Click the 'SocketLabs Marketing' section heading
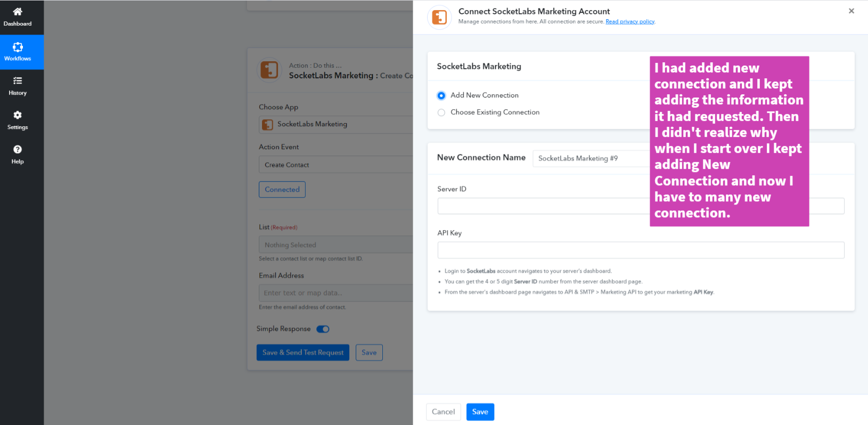This screenshot has width=868, height=425. (479, 67)
